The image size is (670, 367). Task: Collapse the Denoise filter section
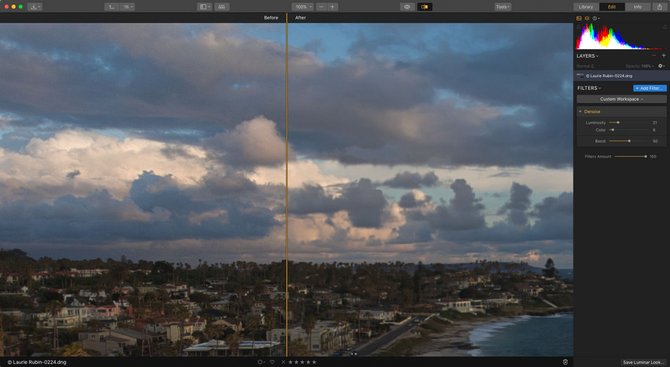click(x=580, y=112)
